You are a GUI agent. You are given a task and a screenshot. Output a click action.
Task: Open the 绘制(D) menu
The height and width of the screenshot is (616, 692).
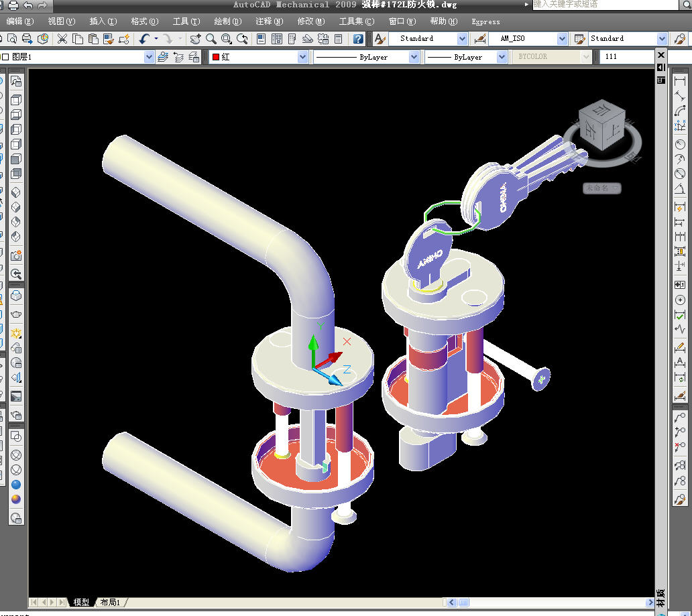click(228, 21)
